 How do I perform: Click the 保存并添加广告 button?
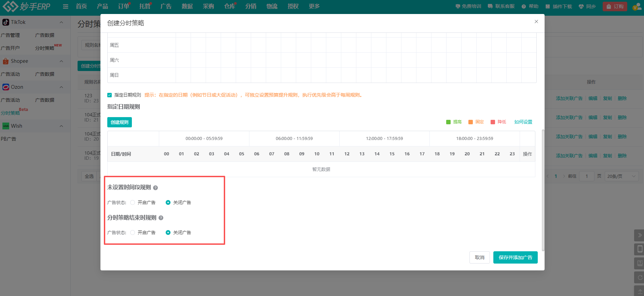515,257
